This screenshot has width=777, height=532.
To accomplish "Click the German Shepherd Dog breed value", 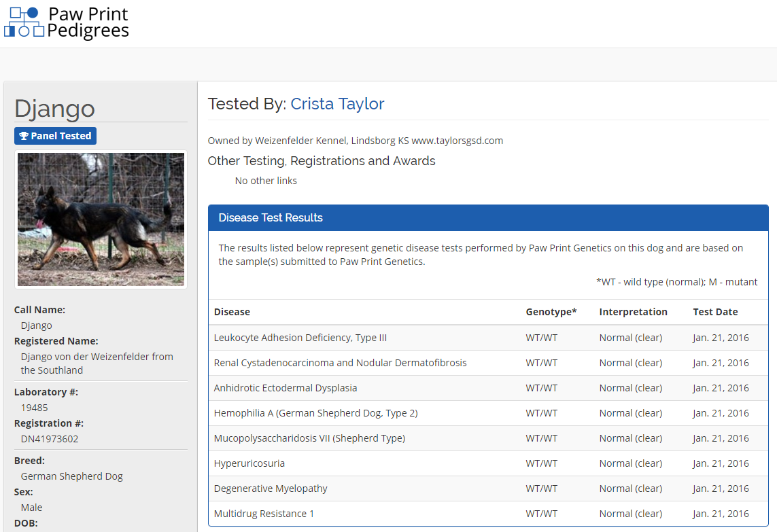I will tap(72, 476).
